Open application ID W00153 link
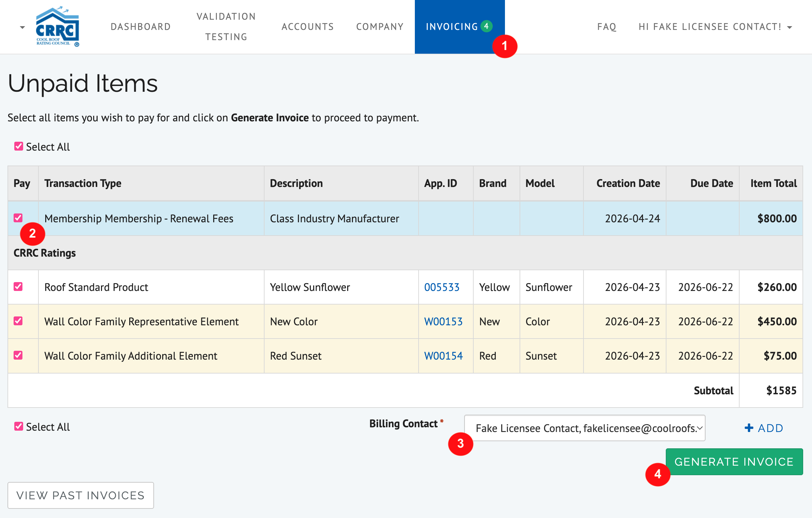The height and width of the screenshot is (518, 812). pyautogui.click(x=443, y=322)
